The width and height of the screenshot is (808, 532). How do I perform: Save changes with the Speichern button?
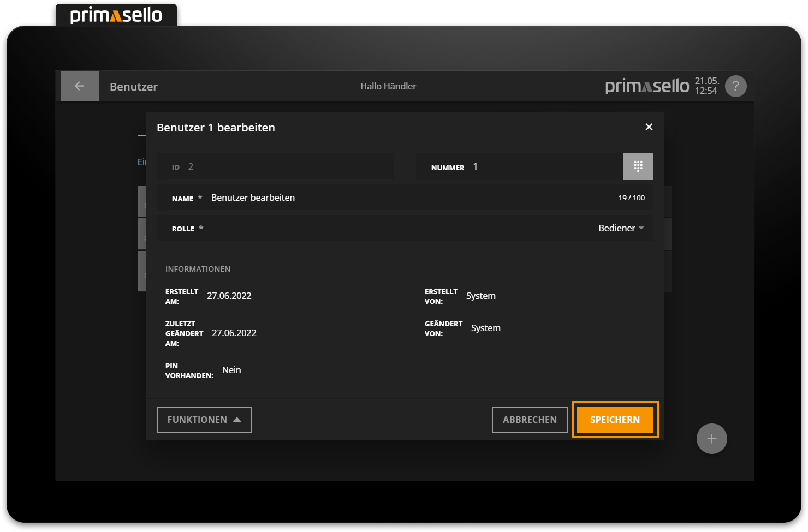tap(615, 420)
